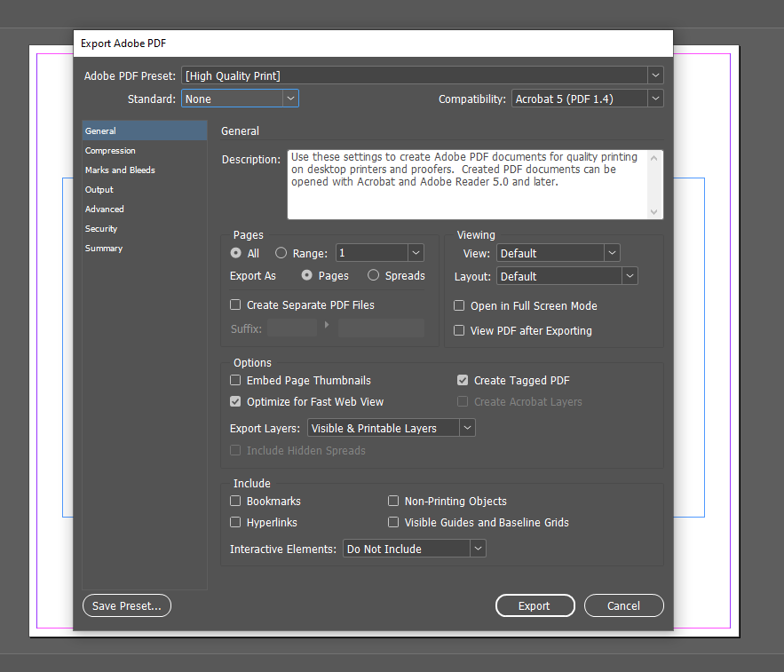Image resolution: width=784 pixels, height=672 pixels.
Task: Check the Hyperlinks include option
Action: (x=235, y=522)
